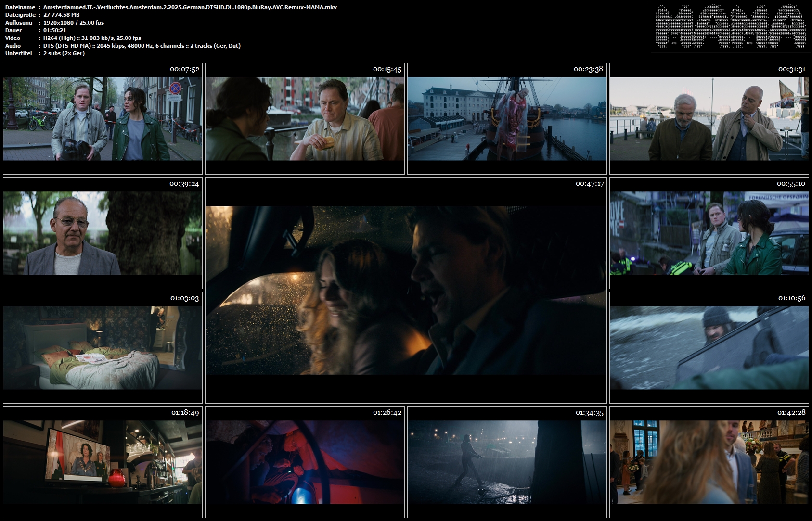Image resolution: width=812 pixels, height=521 pixels.
Task: Click the Dauer label
Action: 13,30
